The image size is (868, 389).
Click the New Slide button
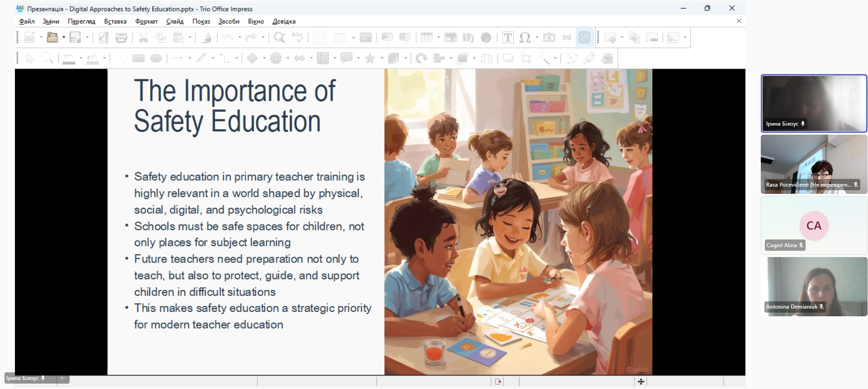(x=610, y=37)
